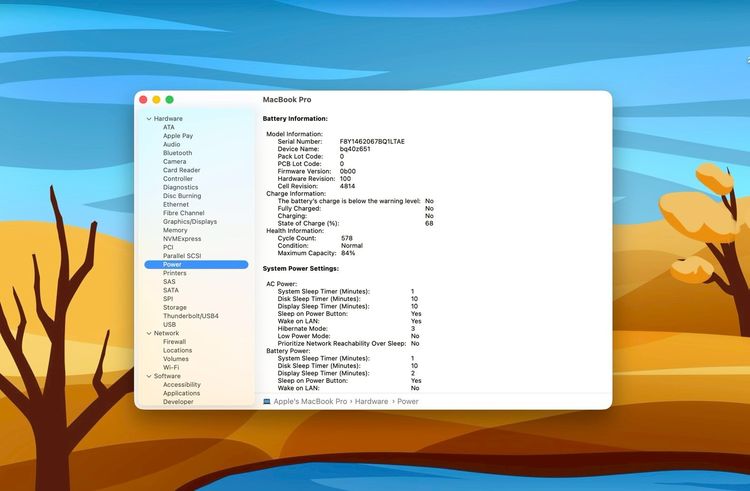This screenshot has height=491, width=750.
Task: Select the highlighted Power sidebar item
Action: [x=173, y=264]
